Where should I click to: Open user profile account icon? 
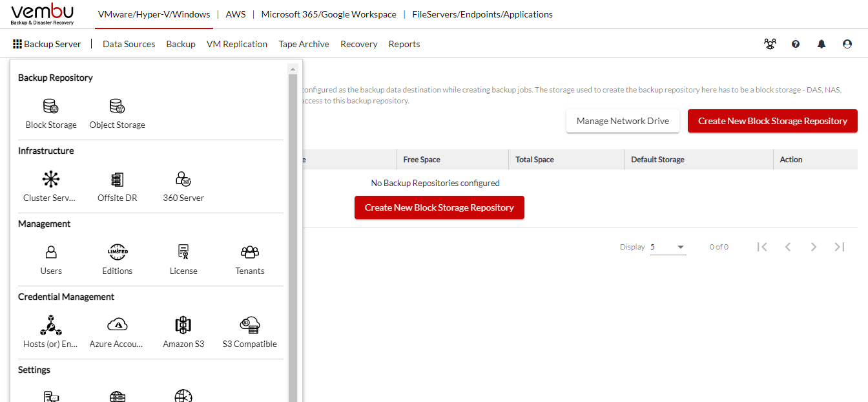coord(847,44)
